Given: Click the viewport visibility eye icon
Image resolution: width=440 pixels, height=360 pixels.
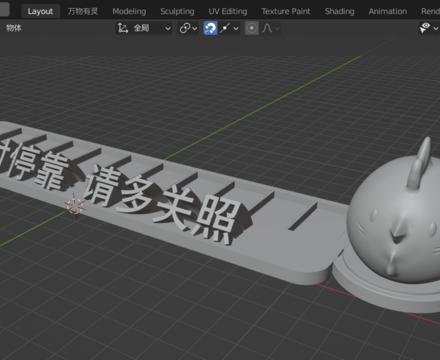Looking at the screenshot, I should [x=425, y=28].
